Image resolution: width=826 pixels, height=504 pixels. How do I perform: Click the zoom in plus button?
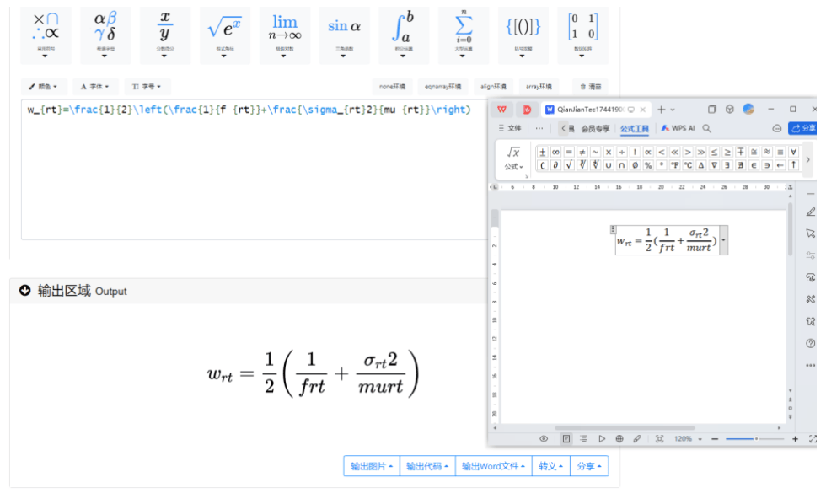[796, 439]
